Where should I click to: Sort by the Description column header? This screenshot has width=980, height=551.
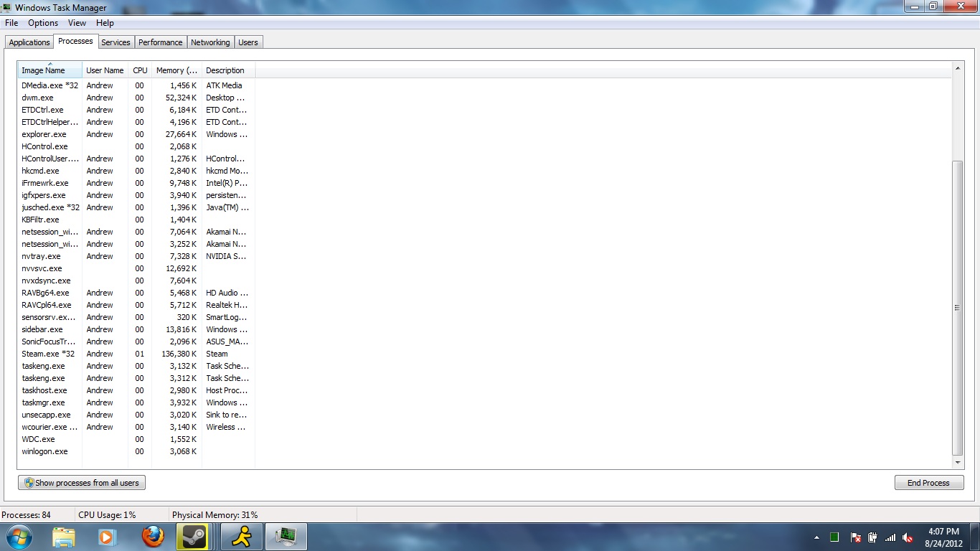228,70
